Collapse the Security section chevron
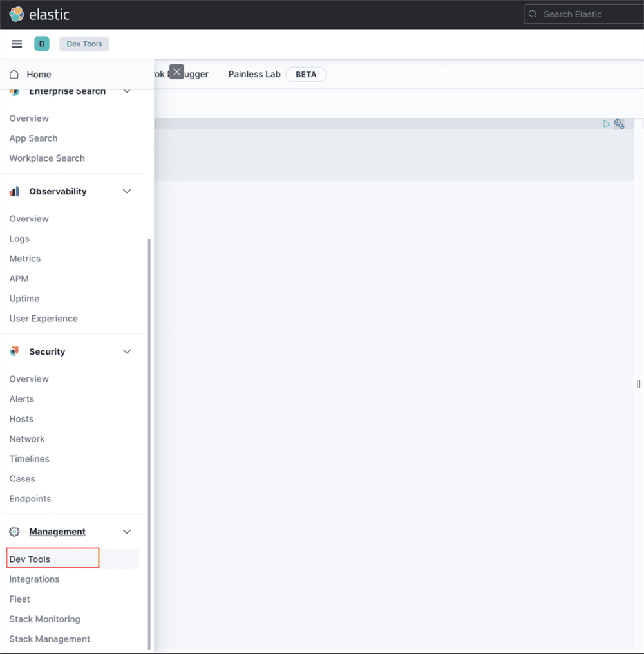This screenshot has height=654, width=644. coord(127,351)
